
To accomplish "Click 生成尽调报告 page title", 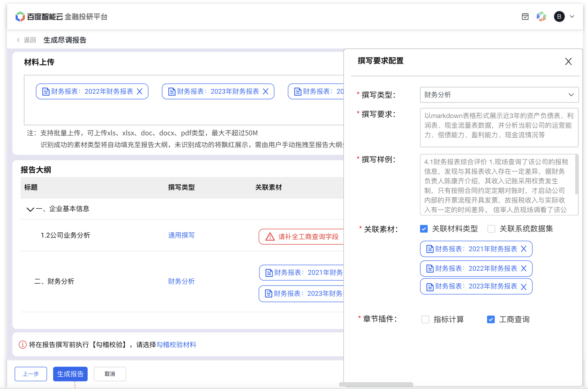I will point(65,40).
